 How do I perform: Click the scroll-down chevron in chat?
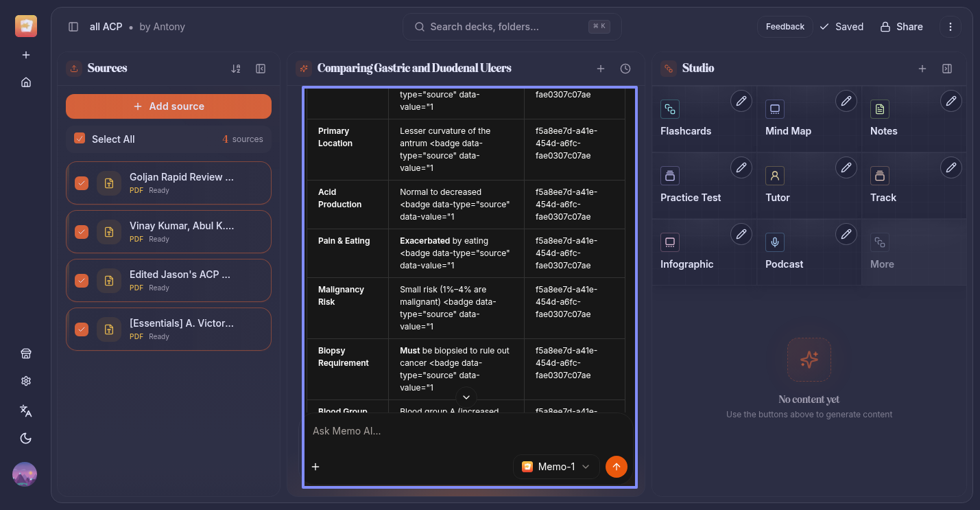click(466, 397)
